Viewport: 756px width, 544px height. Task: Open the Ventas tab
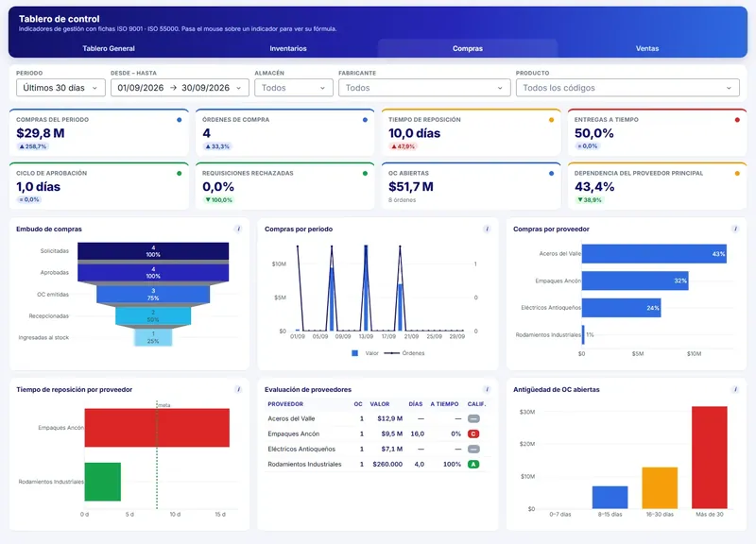[x=647, y=48]
